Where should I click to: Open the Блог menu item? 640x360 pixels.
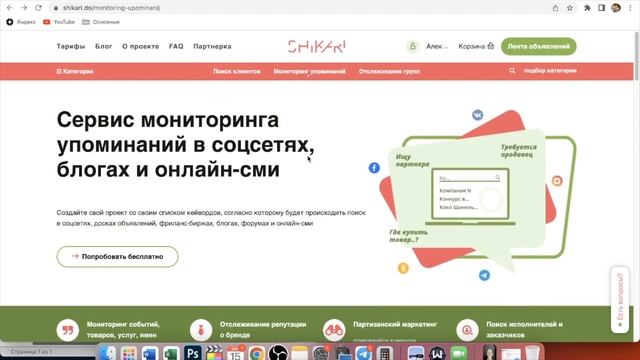click(x=104, y=46)
